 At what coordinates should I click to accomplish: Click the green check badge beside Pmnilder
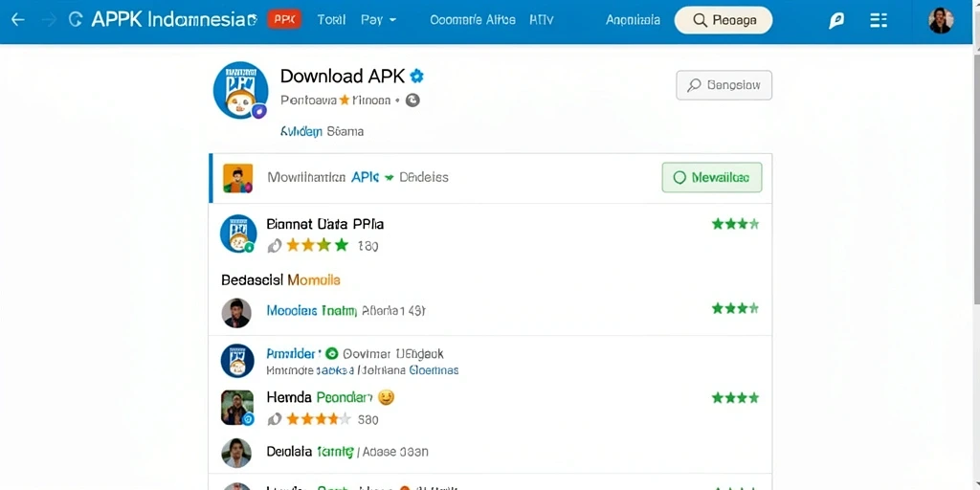click(332, 353)
